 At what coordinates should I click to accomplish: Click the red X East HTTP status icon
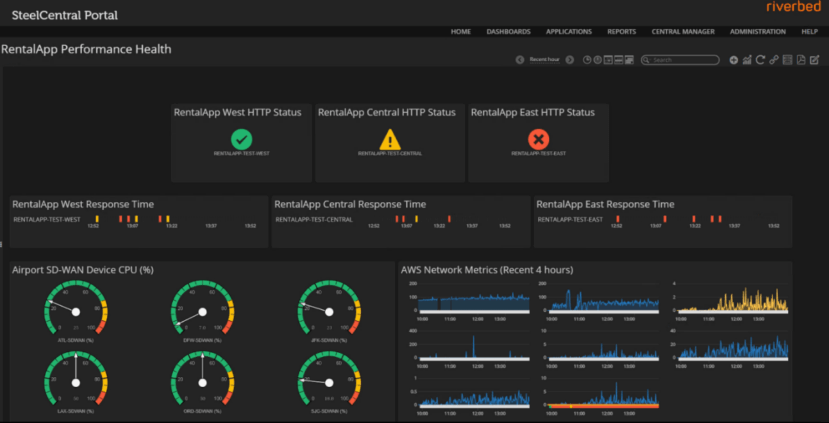click(x=538, y=140)
